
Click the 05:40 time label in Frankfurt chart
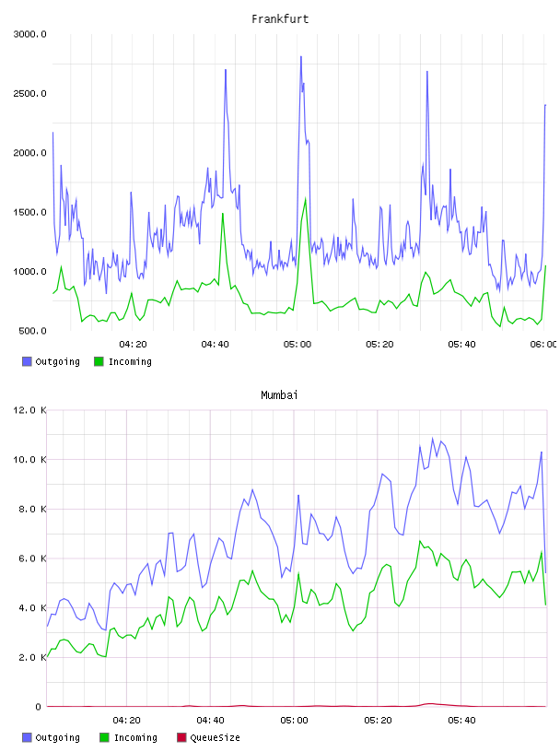(x=461, y=345)
